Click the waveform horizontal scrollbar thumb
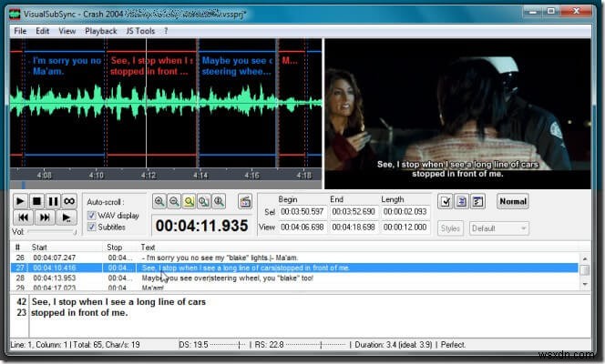This screenshot has width=605, height=364. pos(24,186)
